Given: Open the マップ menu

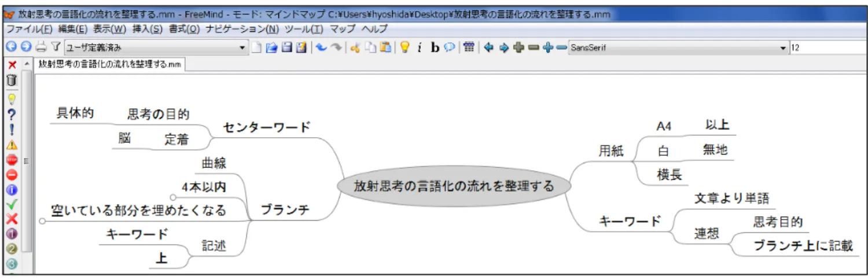Looking at the screenshot, I should [x=343, y=29].
